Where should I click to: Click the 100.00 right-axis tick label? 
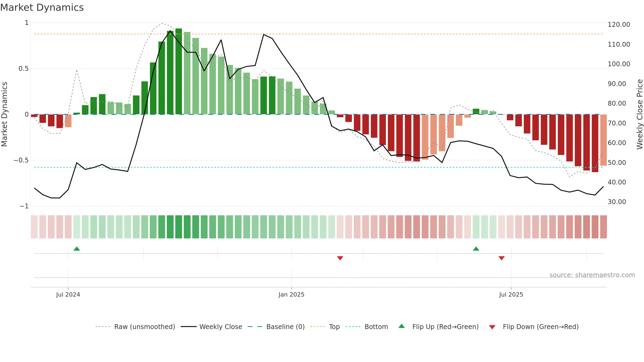click(619, 64)
